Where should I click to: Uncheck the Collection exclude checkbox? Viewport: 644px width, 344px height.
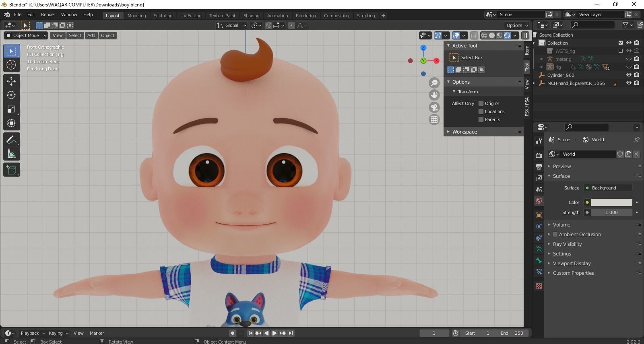(x=621, y=43)
